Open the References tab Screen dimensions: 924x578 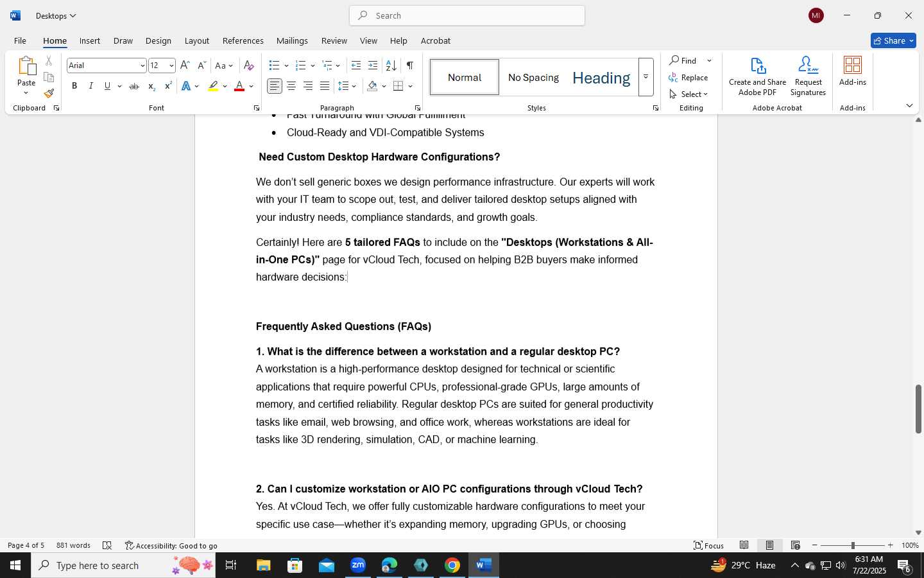(x=243, y=40)
